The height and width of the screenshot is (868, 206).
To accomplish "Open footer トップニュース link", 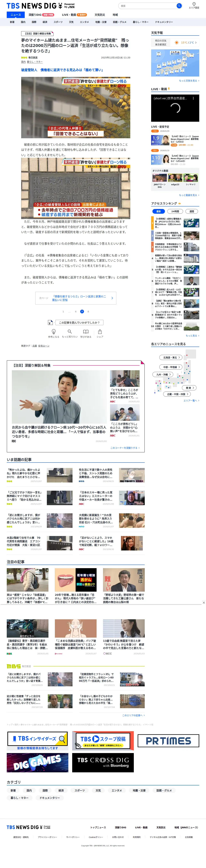I will coord(98,827).
